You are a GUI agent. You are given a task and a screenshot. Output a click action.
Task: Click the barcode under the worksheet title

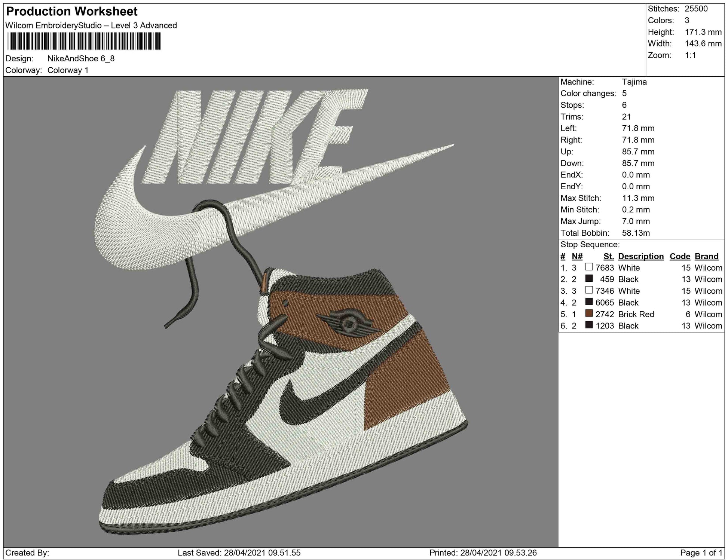(x=84, y=41)
